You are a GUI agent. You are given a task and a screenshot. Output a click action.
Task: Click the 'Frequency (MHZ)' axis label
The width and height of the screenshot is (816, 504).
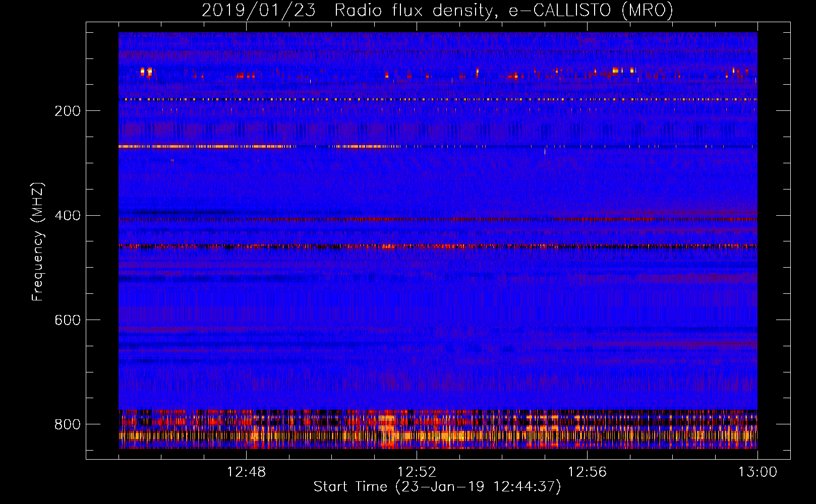click(38, 241)
